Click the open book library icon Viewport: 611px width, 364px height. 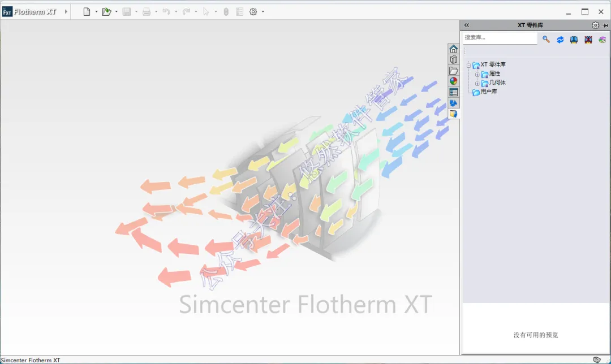click(574, 40)
